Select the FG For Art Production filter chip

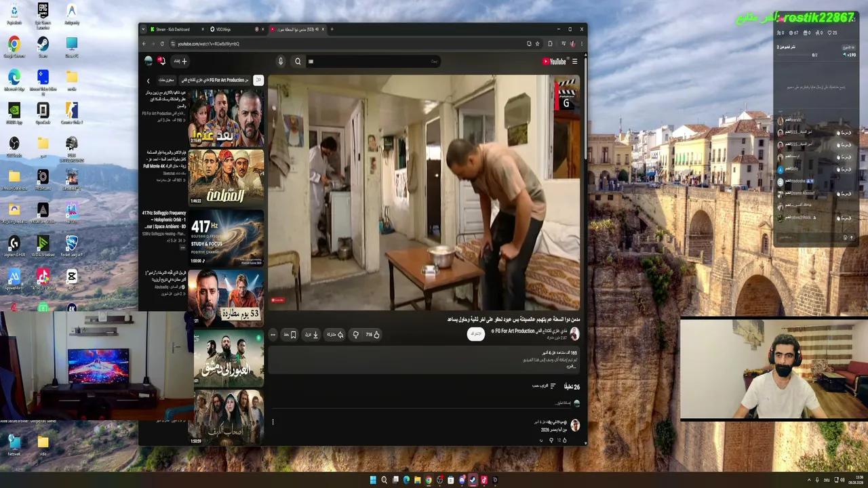(x=214, y=80)
